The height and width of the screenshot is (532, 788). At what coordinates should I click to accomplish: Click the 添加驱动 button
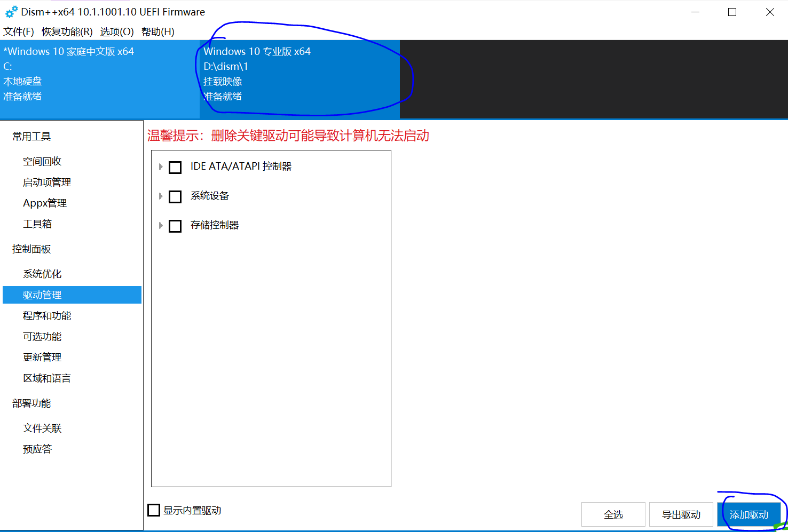[x=749, y=514]
